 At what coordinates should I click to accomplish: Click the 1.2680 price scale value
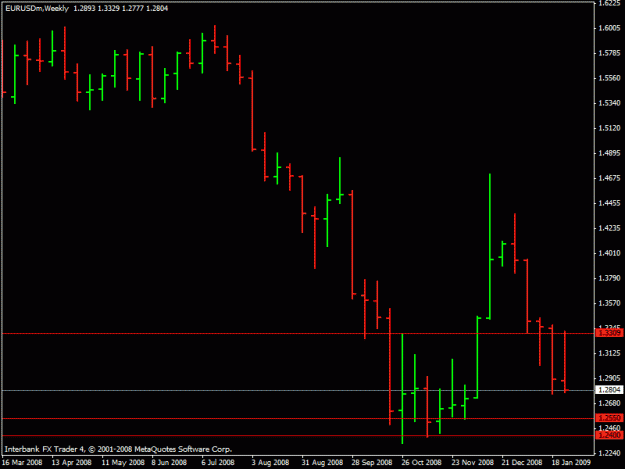[609, 403]
